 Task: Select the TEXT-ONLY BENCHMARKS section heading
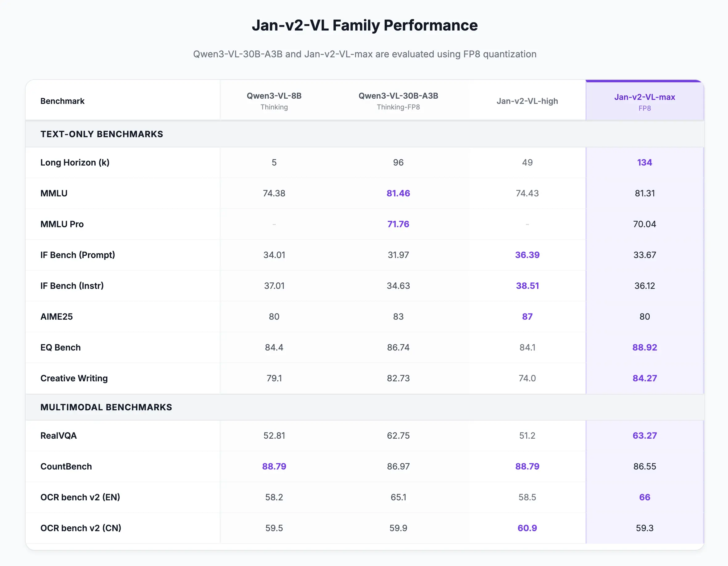[x=102, y=134]
